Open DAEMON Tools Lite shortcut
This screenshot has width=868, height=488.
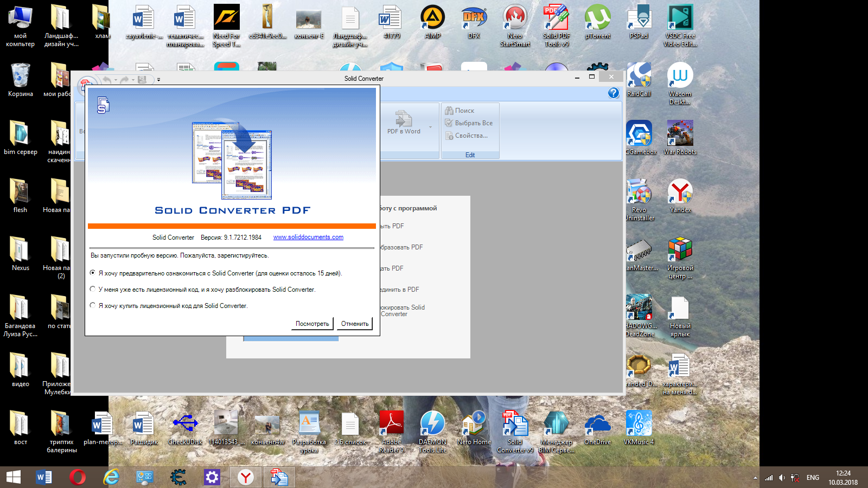[432, 432]
